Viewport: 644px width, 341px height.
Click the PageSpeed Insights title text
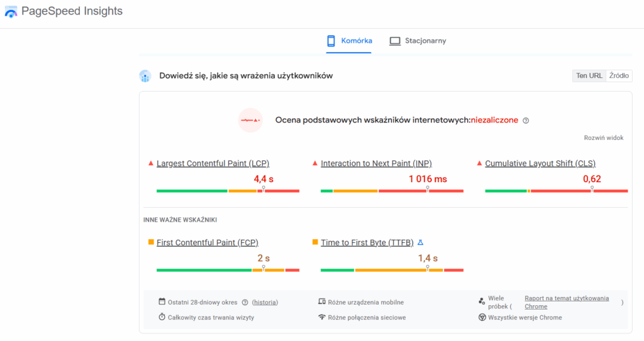[72, 11]
